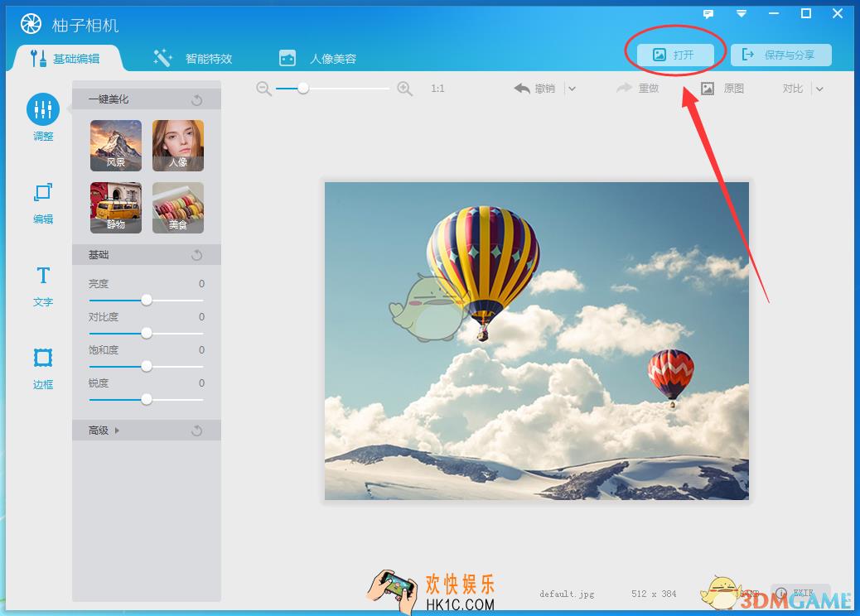The height and width of the screenshot is (616, 860).
Task: Click the zoom out magnifier icon
Action: (x=263, y=89)
